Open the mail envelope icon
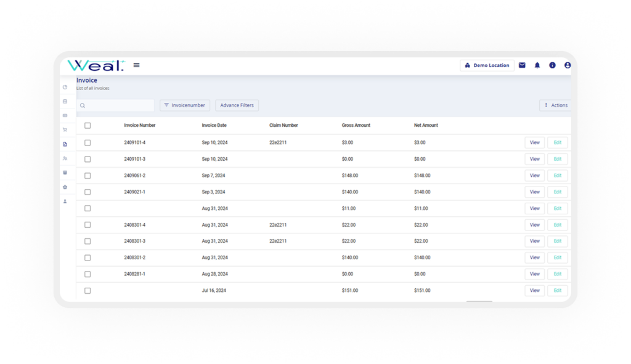This screenshot has width=631, height=364. [522, 65]
